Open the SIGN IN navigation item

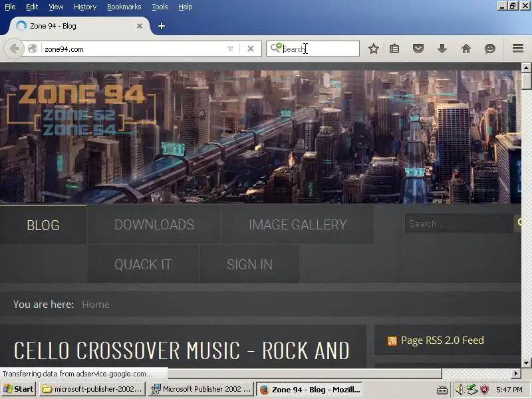(249, 264)
